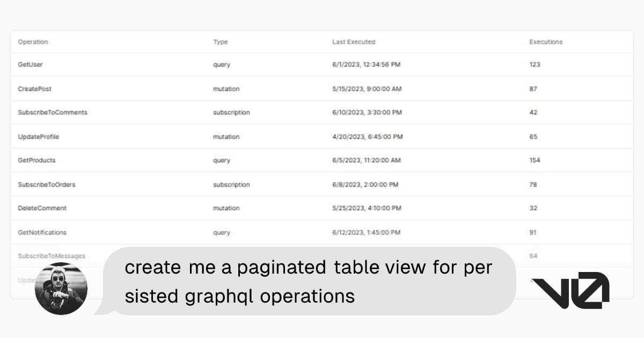Viewport: 644px width, 338px height.
Task: Sort by the Type column header
Action: coord(221,42)
